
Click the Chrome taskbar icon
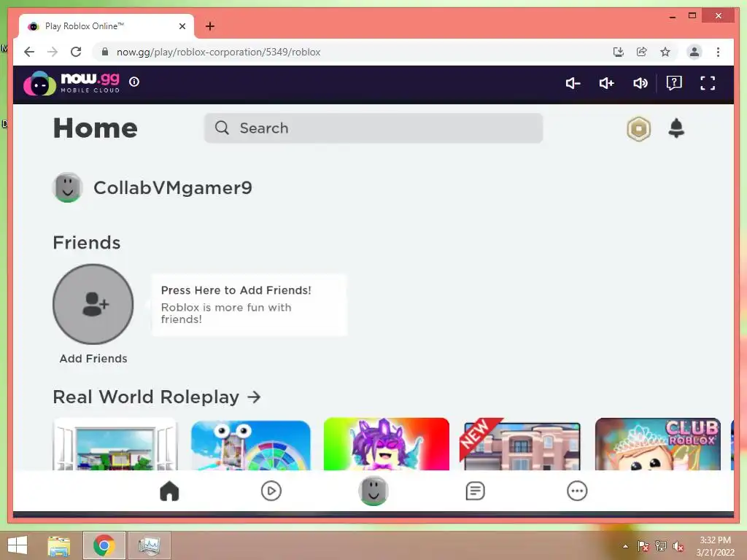pyautogui.click(x=104, y=545)
